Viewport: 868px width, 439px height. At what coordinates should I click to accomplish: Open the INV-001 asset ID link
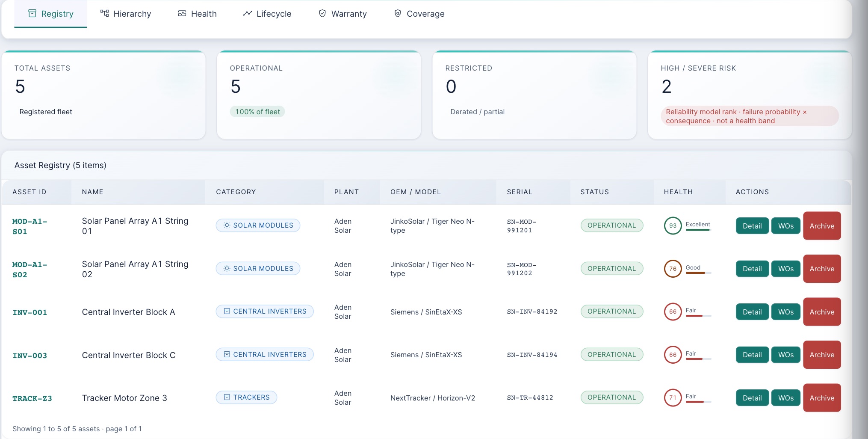pos(30,312)
